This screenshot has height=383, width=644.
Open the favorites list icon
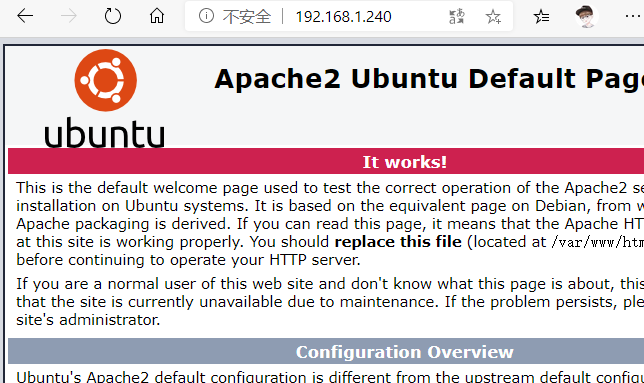[541, 16]
